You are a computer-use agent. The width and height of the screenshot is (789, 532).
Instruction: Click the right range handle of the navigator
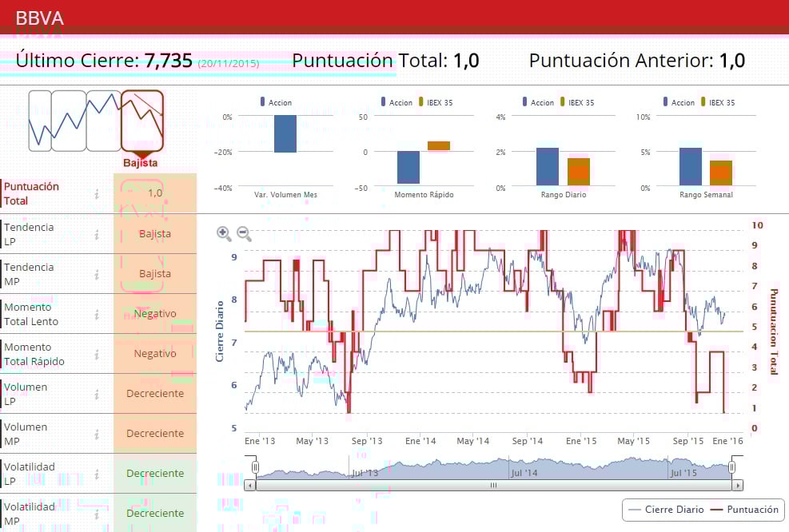click(x=732, y=467)
